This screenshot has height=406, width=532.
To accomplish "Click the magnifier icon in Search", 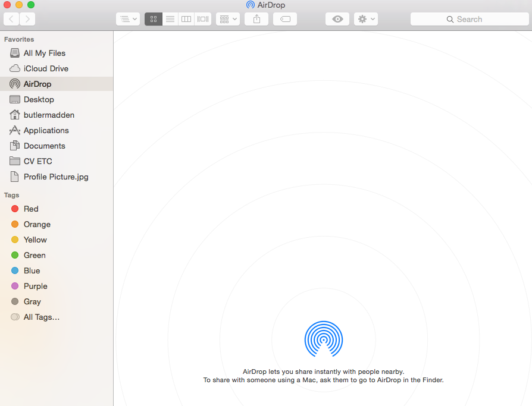I will coord(450,19).
